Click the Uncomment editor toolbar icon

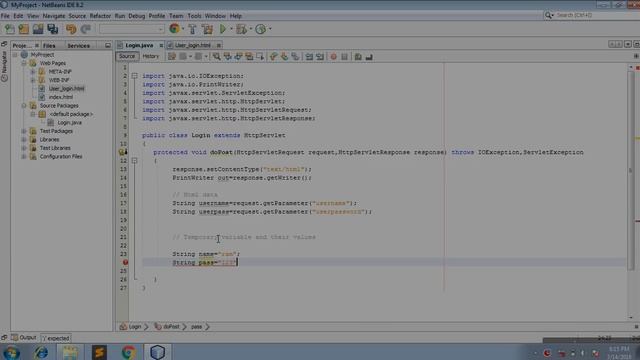369,57
